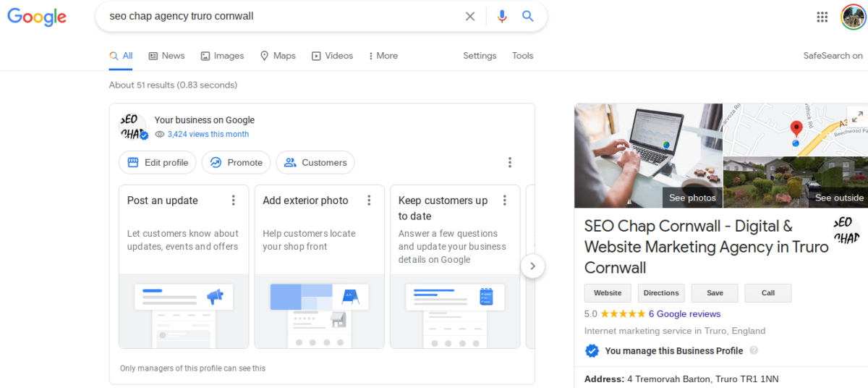Image resolution: width=868 pixels, height=388 pixels.
Task: Click help icon beside Business Profile
Action: tap(754, 351)
